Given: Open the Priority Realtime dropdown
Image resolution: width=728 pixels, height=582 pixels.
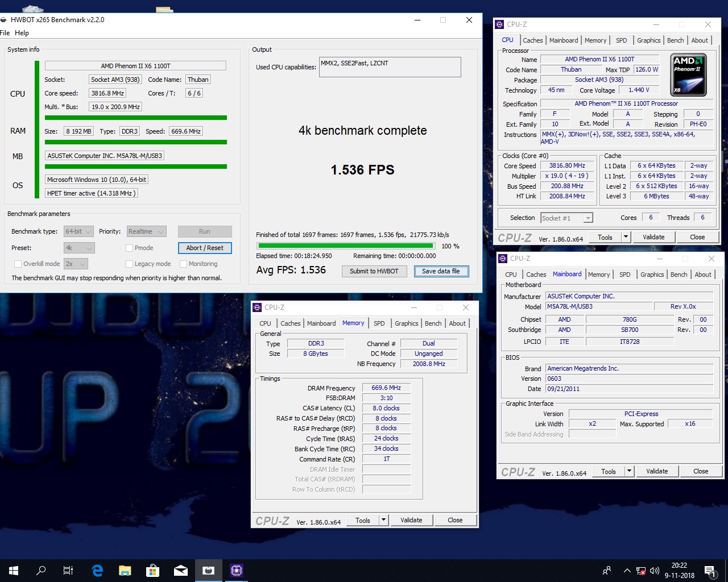Looking at the screenshot, I should click(x=146, y=231).
